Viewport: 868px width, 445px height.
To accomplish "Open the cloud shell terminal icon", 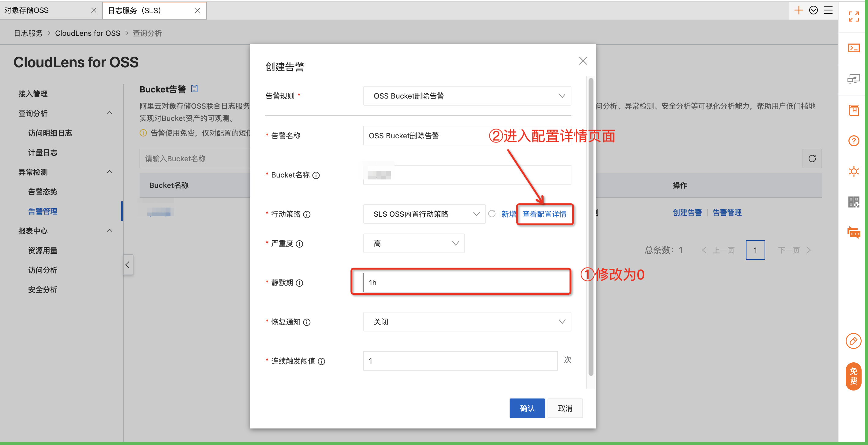I will pyautogui.click(x=854, y=48).
